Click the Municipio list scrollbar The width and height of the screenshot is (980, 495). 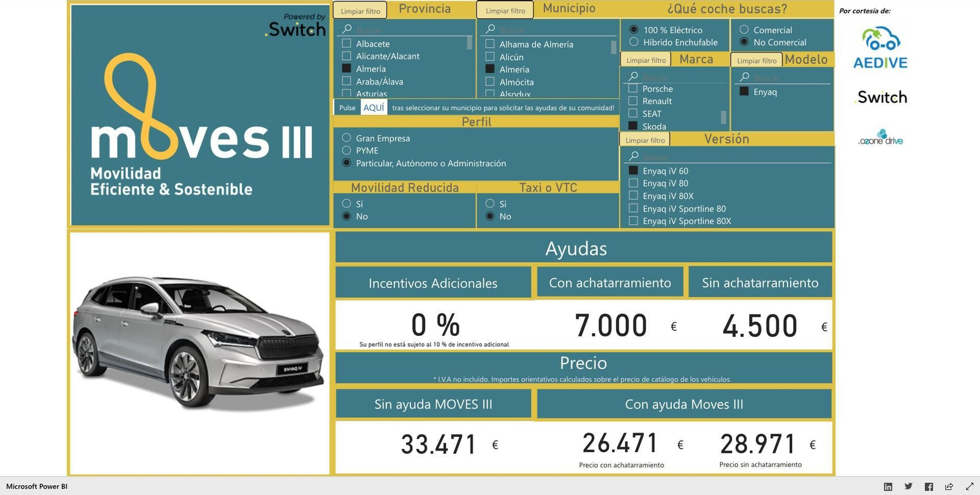614,47
